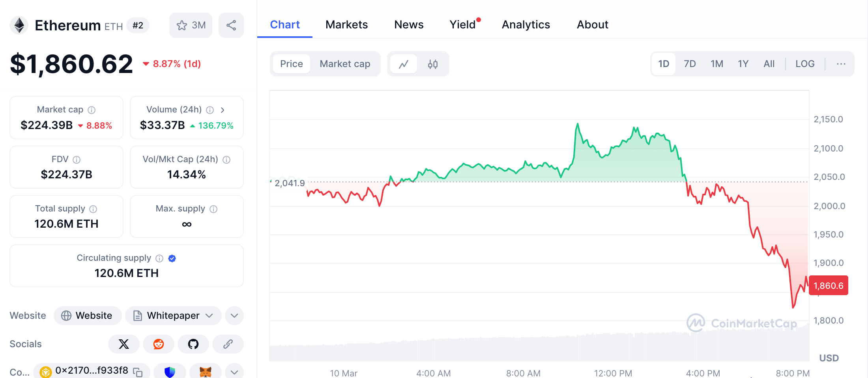Image resolution: width=868 pixels, height=378 pixels.
Task: Add token via MetaMask fox icon
Action: point(205,372)
